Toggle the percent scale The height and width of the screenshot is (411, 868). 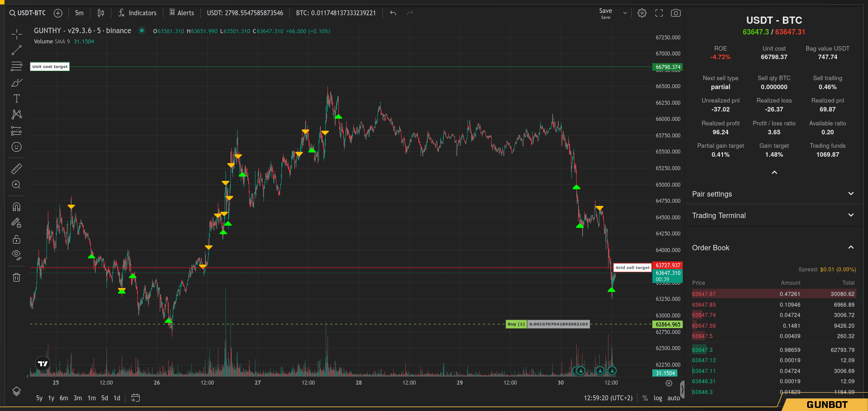[x=645, y=398]
